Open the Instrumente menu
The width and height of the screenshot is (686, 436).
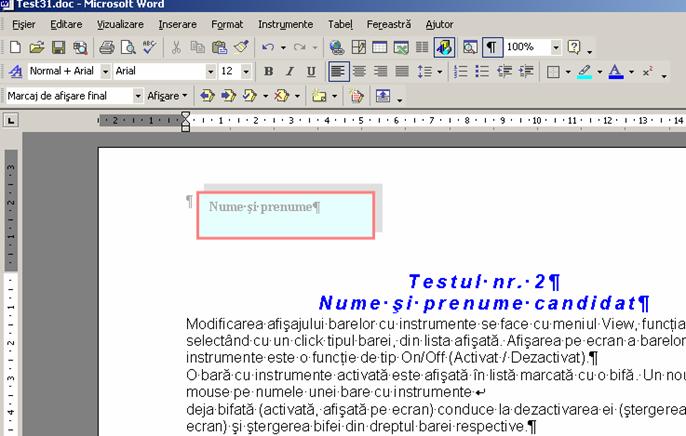[285, 23]
